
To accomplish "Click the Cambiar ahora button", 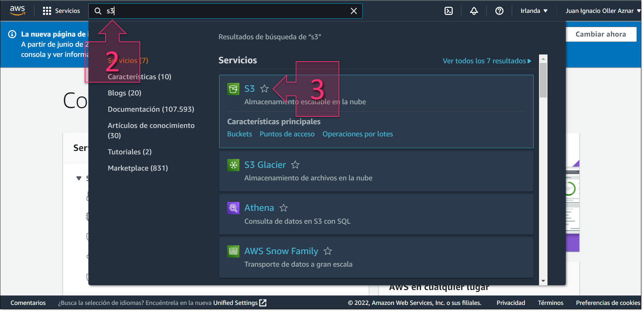I will pos(601,34).
